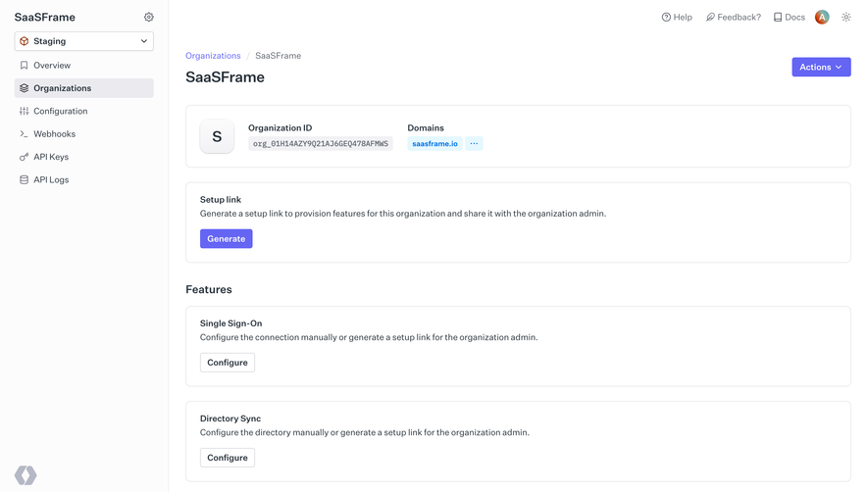Configure Single Sign-On
The height and width of the screenshot is (492, 868).
pyautogui.click(x=228, y=363)
